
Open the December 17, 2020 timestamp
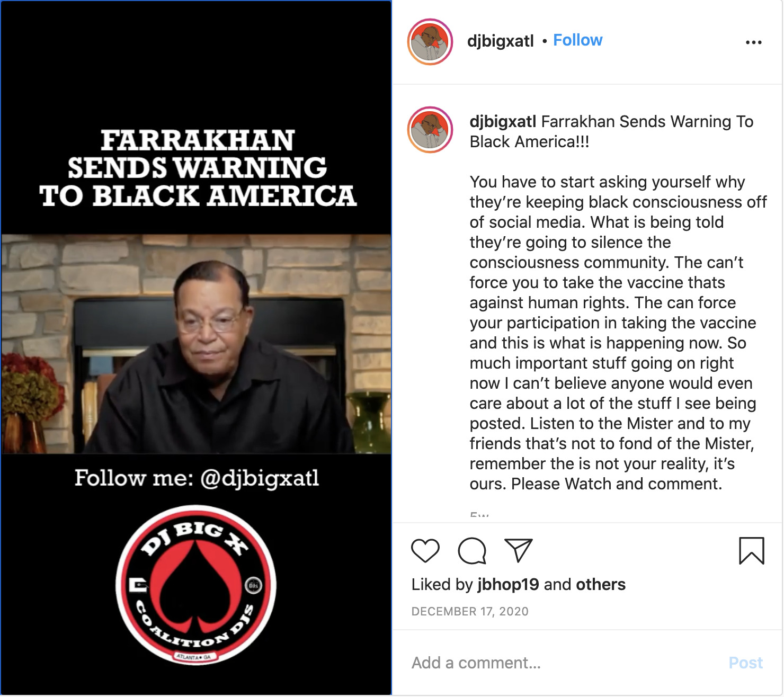(470, 611)
